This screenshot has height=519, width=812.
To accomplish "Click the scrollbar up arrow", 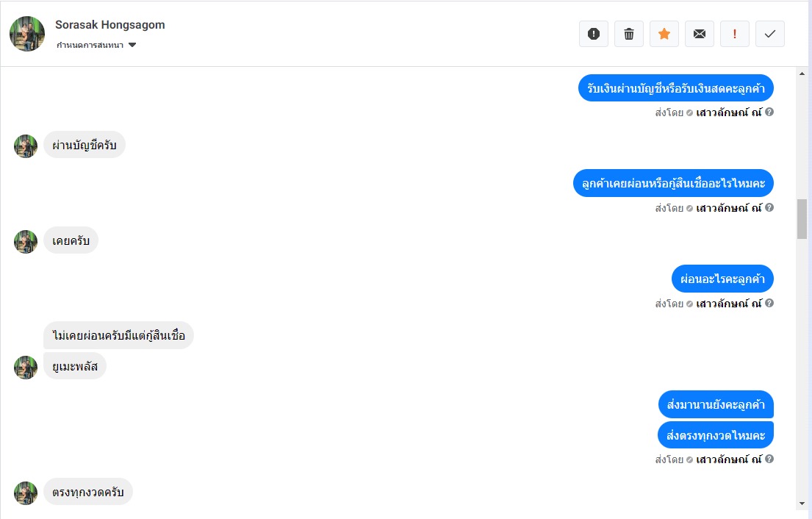I will 802,74.
